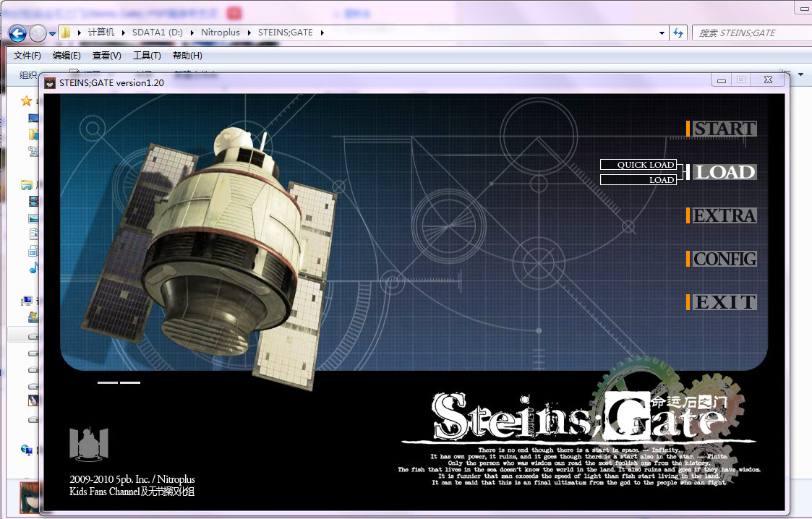The width and height of the screenshot is (812, 519).
Task: Open the 帮助(H) menu
Action: 187,56
